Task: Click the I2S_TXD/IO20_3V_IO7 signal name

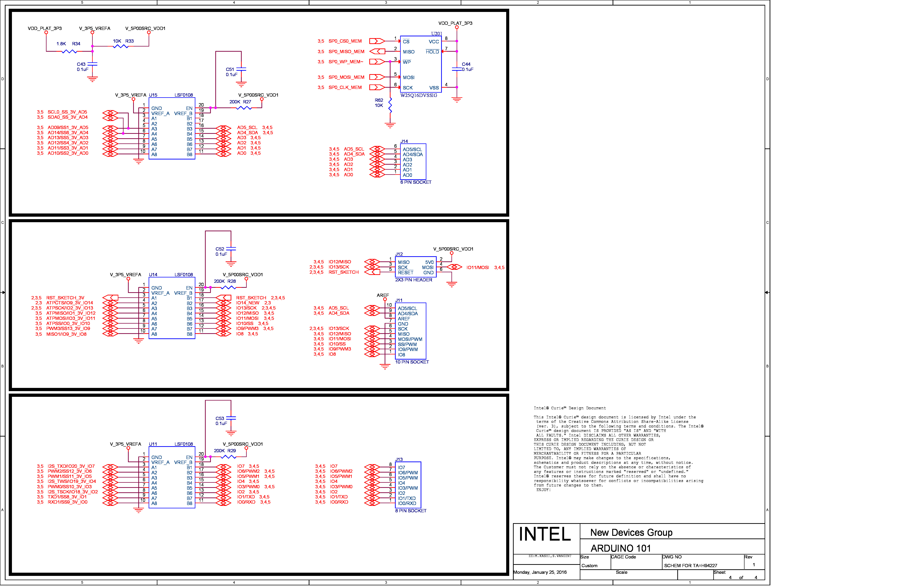Action: pos(71,467)
